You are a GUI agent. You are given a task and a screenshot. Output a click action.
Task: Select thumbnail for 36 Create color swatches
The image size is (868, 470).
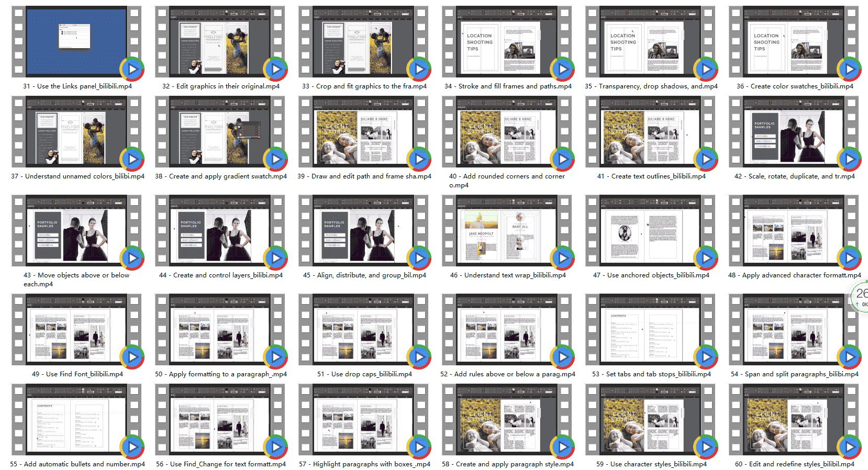[x=794, y=42]
